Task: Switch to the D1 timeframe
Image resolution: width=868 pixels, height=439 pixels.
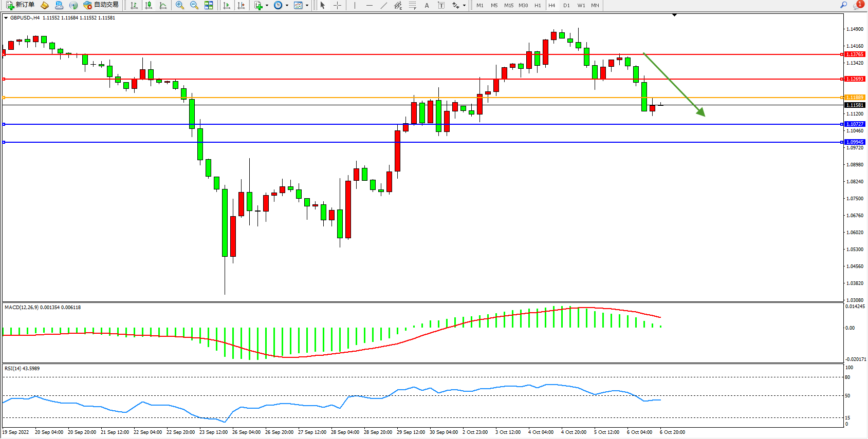Action: [x=566, y=5]
